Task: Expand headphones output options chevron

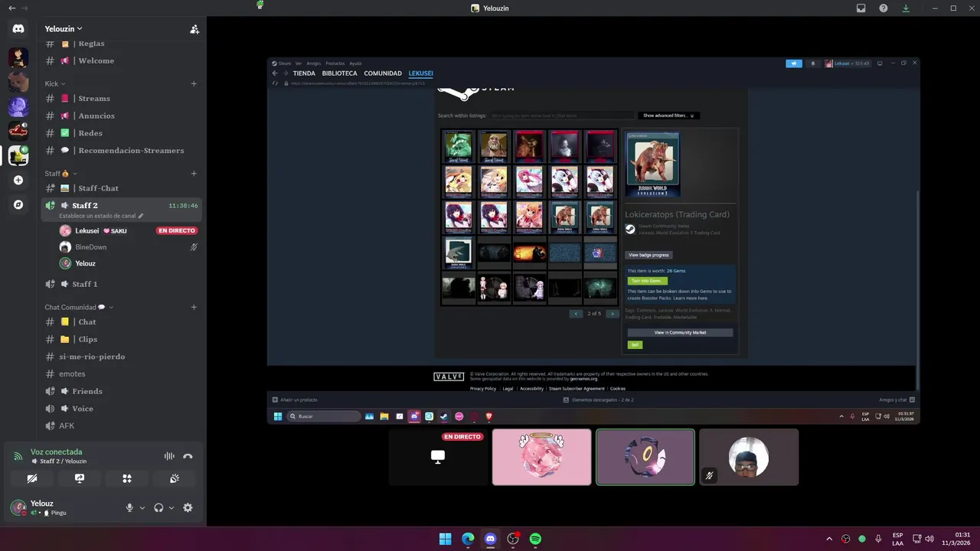Action: 171,507
